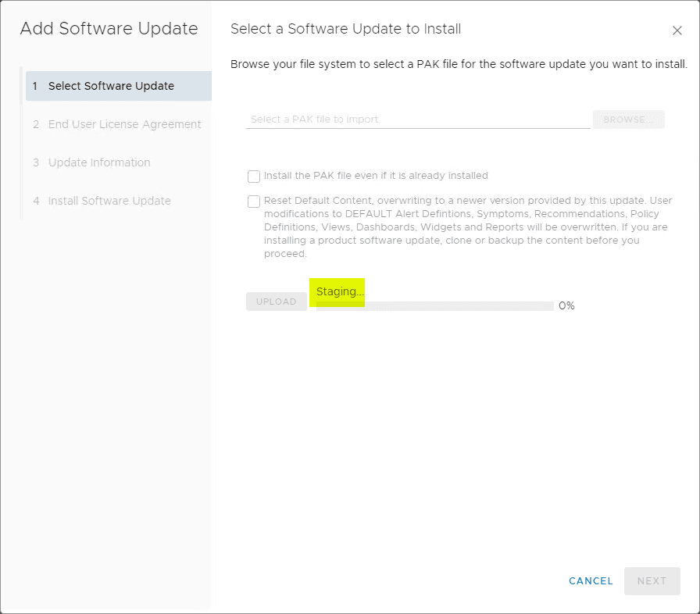Tick the install-even-if-already-installed checkbox box
This screenshot has height=614, width=700.
pos(254,177)
